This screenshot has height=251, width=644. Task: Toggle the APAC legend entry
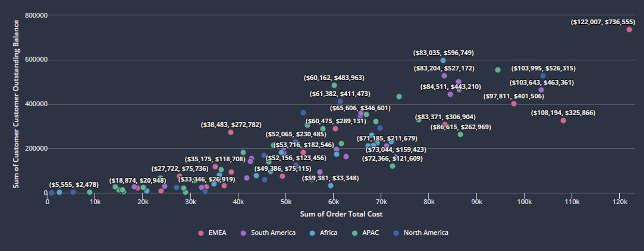[x=366, y=233]
